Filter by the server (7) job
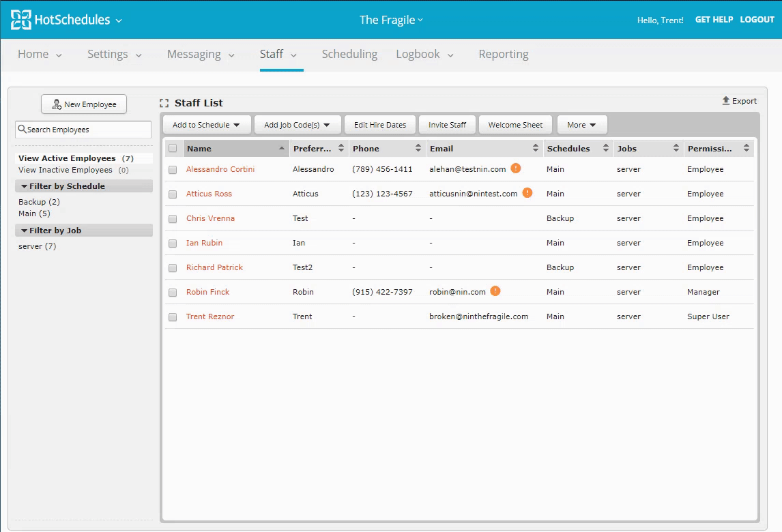This screenshot has height=532, width=782. coord(37,246)
